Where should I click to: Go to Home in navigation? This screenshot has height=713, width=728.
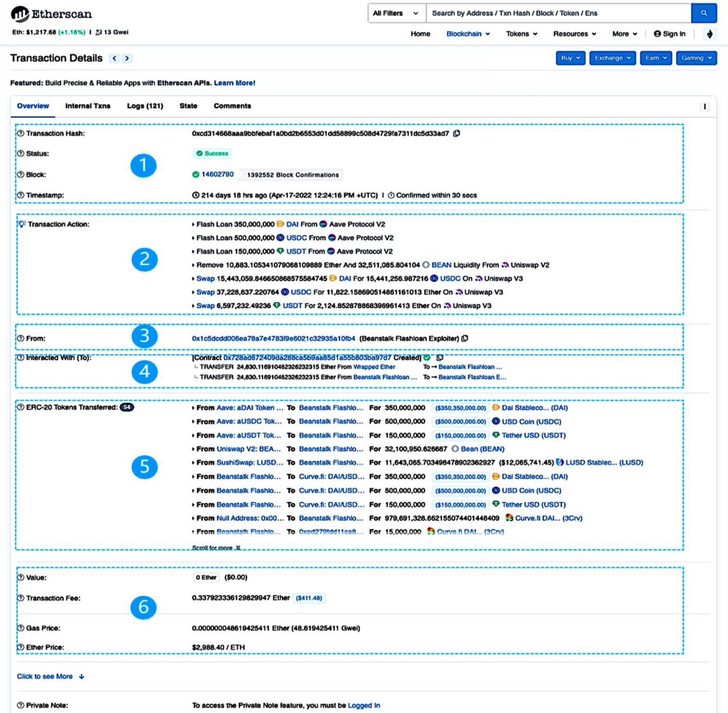click(x=420, y=34)
